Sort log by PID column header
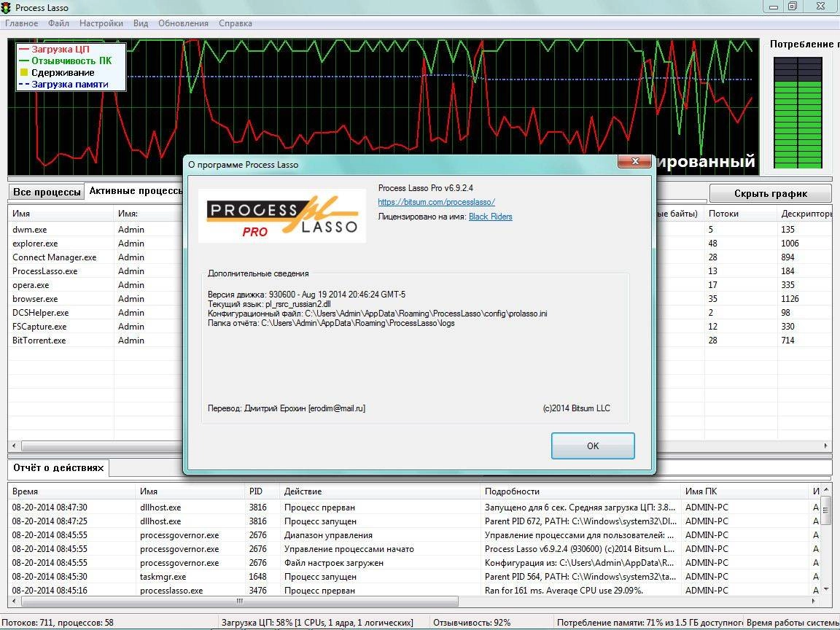The width and height of the screenshot is (840, 630). (x=261, y=491)
